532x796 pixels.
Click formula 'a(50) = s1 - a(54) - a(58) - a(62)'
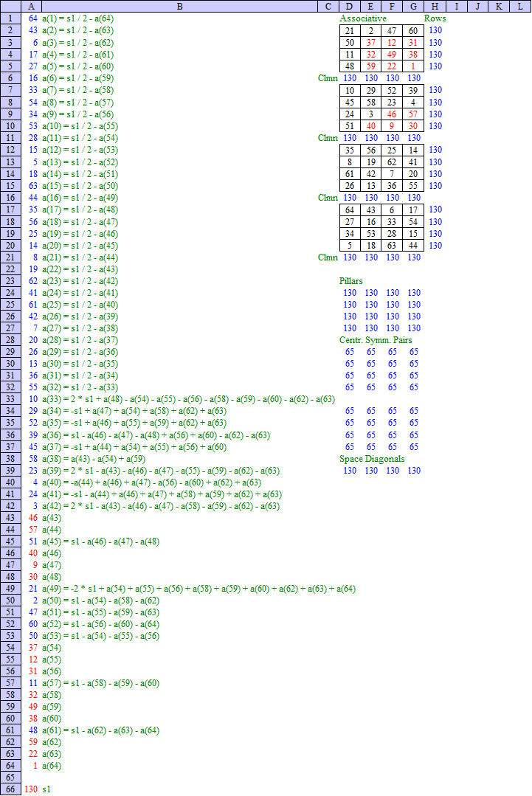[100, 601]
